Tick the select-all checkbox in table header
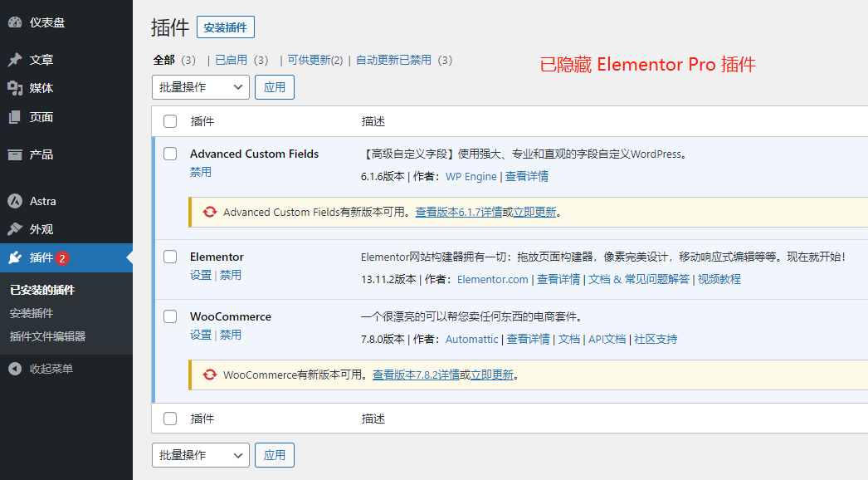The image size is (868, 480). (170, 121)
